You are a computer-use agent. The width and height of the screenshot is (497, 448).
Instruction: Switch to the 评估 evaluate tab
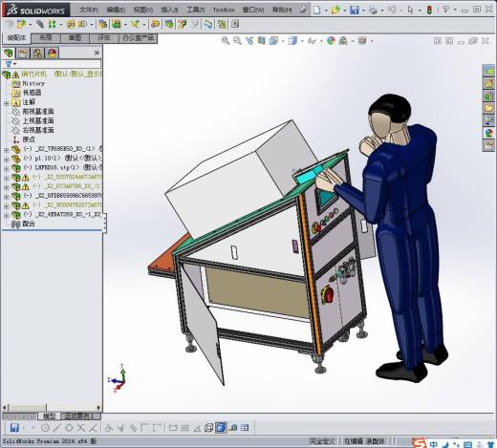point(104,38)
